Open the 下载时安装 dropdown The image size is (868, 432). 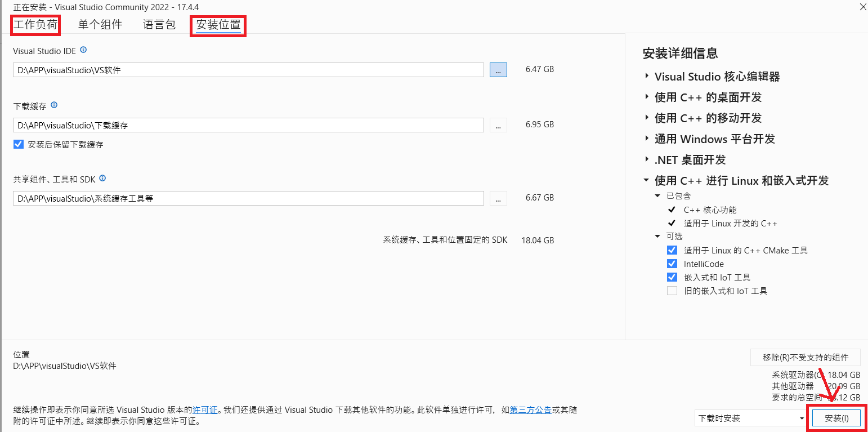click(x=751, y=418)
